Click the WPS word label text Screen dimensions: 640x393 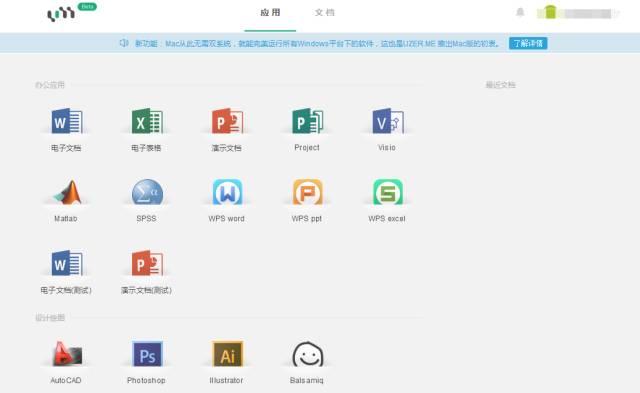227,219
